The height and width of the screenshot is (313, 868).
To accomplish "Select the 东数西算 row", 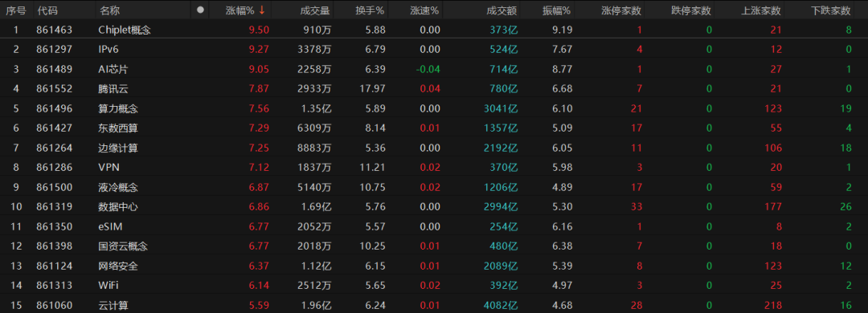I will pos(434,128).
